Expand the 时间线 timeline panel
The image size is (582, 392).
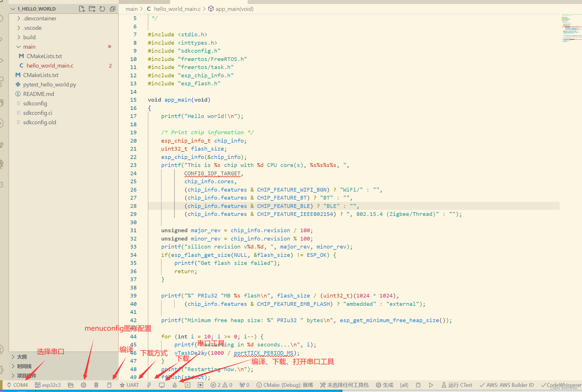pyautogui.click(x=64, y=366)
